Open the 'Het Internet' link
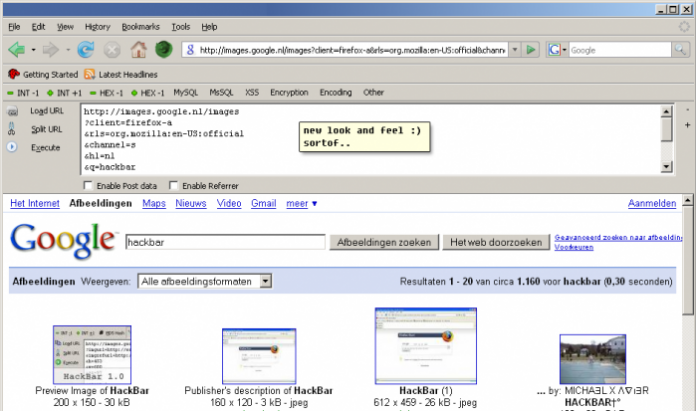The height and width of the screenshot is (411, 696). [35, 203]
